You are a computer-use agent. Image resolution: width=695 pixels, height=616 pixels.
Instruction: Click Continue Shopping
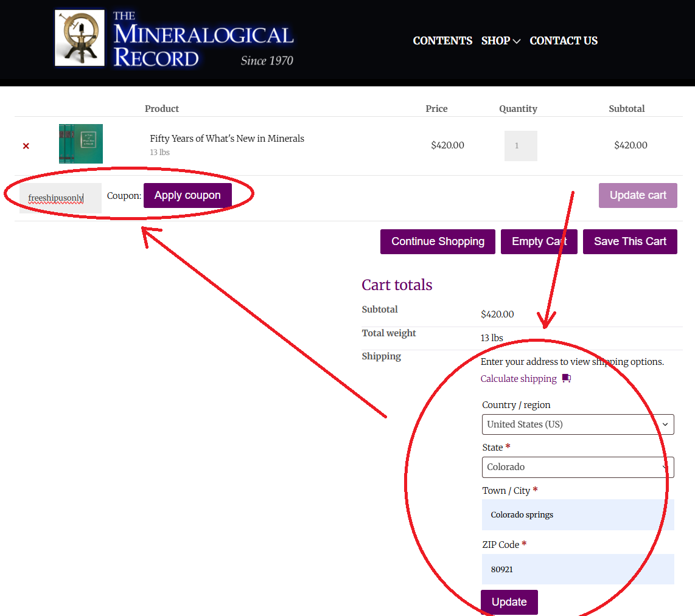438,241
